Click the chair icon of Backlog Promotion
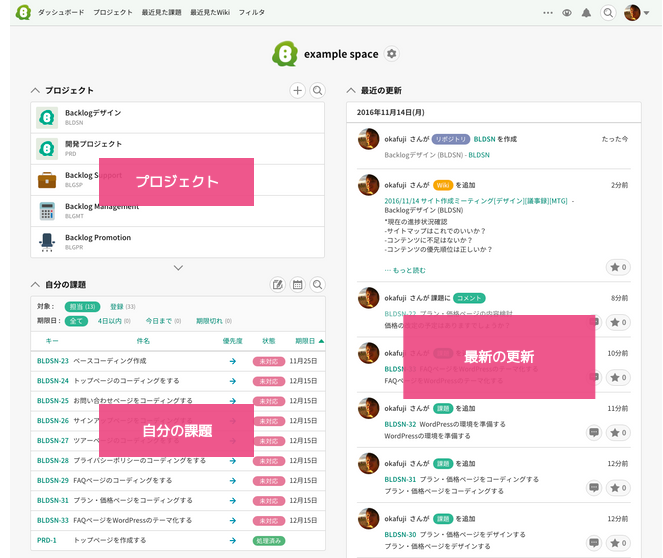 [47, 242]
